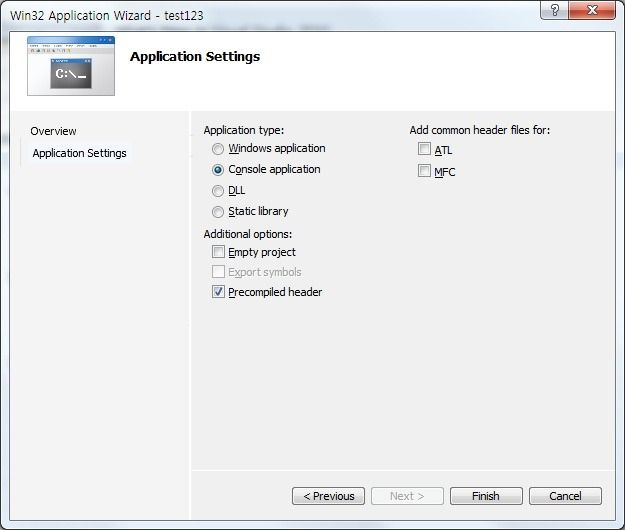Viewport: 625px width, 530px height.
Task: Cancel the Win32 Application Wizard
Action: point(565,496)
